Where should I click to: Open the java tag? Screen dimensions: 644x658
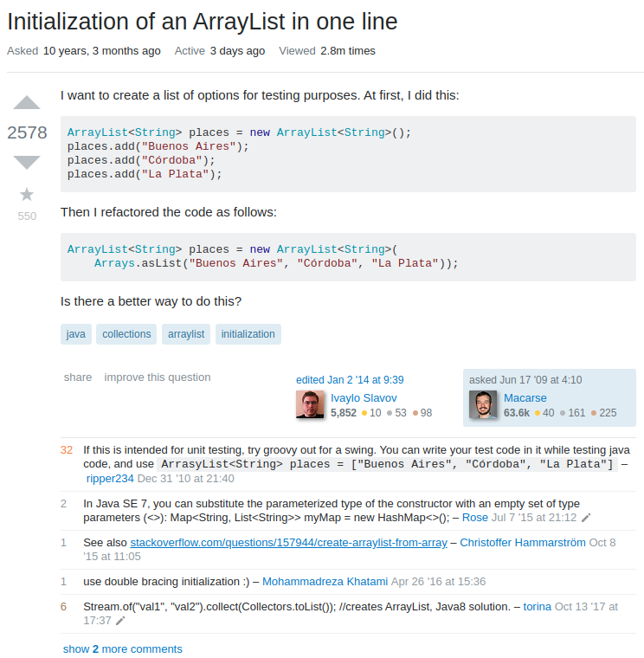[76, 334]
